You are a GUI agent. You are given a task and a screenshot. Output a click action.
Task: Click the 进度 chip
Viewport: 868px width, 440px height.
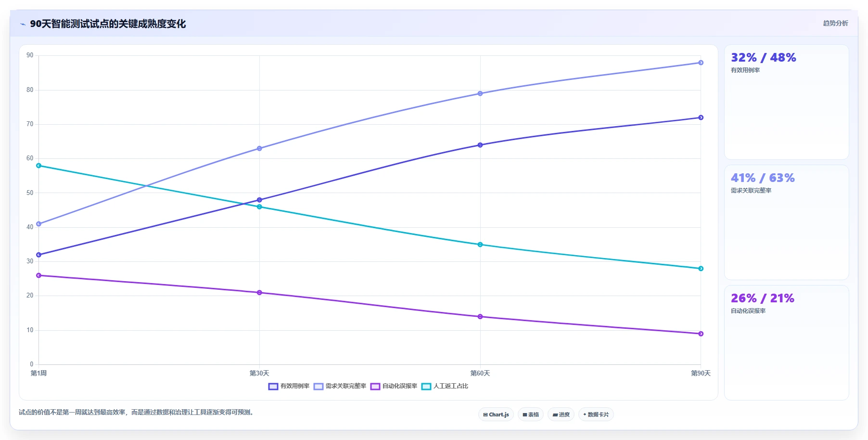[x=561, y=414]
